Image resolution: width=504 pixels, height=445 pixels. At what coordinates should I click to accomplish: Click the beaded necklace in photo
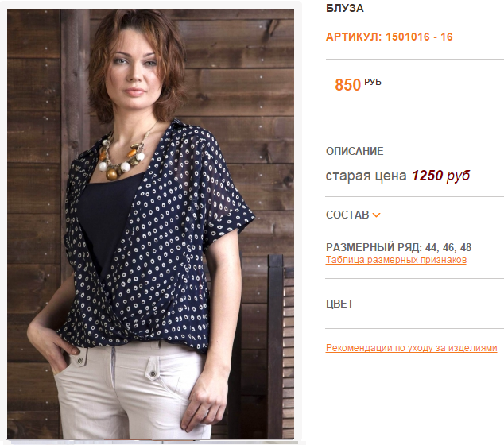pyautogui.click(x=124, y=157)
